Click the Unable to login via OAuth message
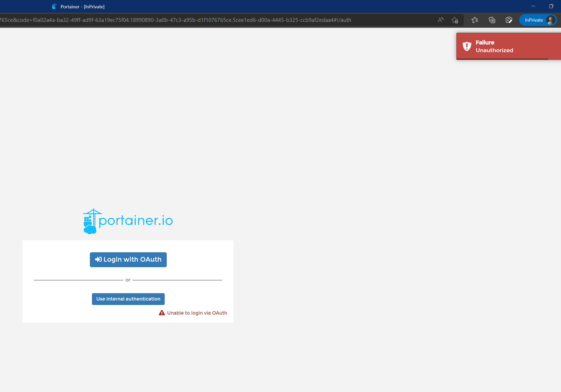Image resolution: width=561 pixels, height=392 pixels. tap(197, 313)
